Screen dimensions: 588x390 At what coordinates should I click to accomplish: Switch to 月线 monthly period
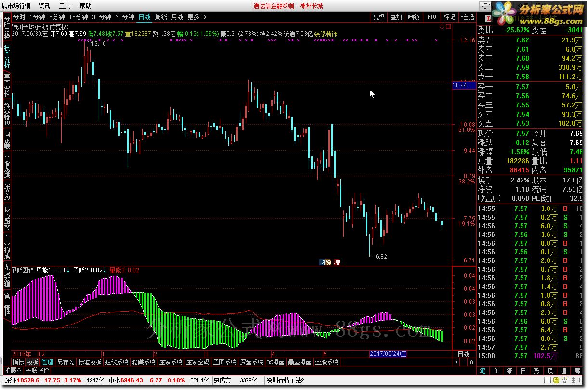(x=177, y=17)
